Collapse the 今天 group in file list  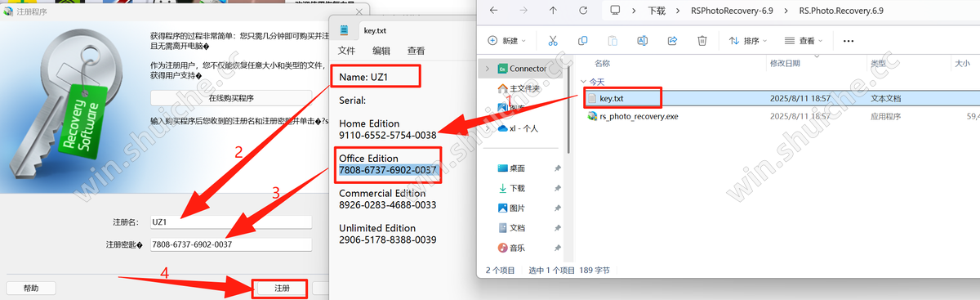583,82
